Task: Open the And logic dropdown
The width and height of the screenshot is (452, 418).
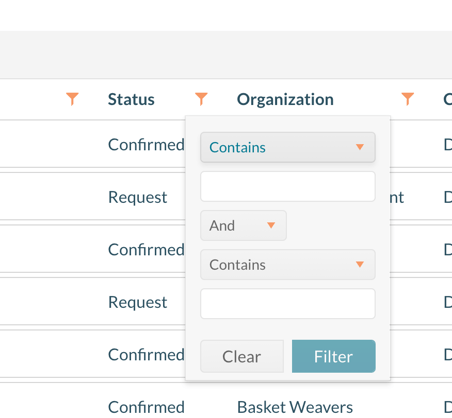Action: coord(243,226)
